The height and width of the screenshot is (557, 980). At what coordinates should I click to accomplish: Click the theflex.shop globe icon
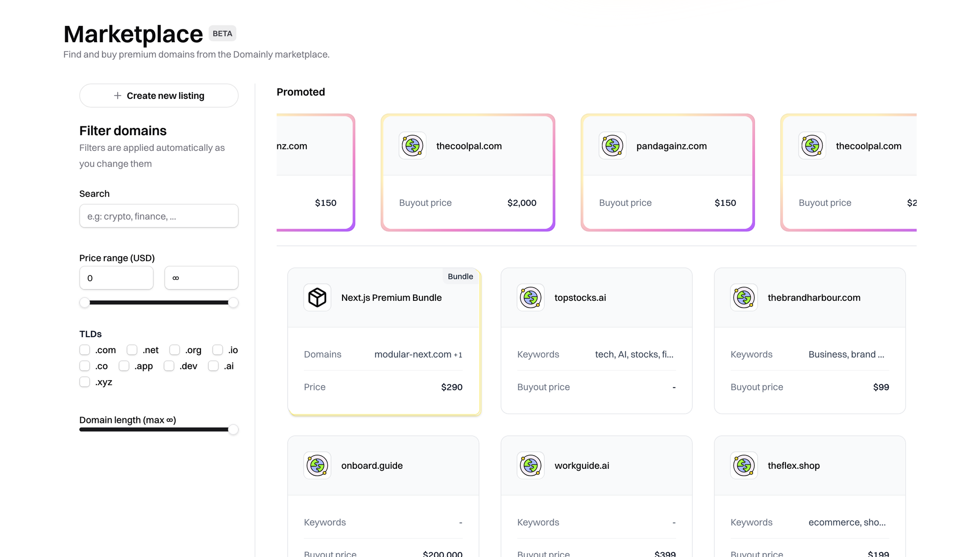coord(744,465)
